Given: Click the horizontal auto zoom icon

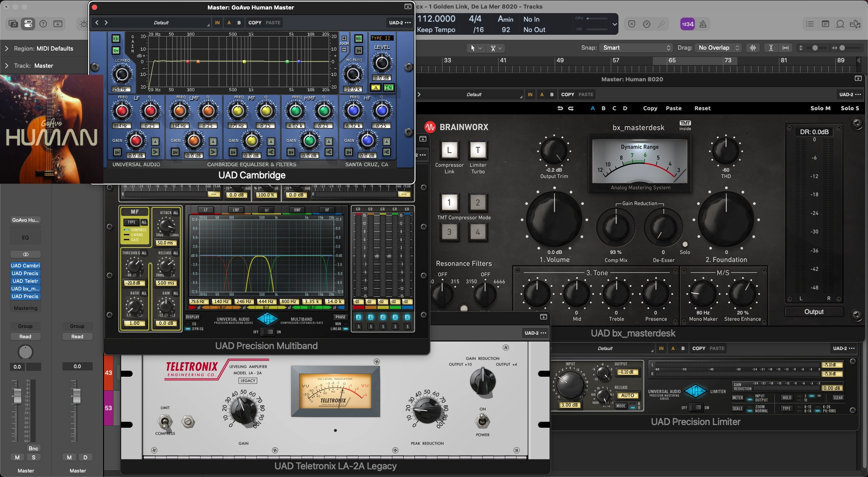Looking at the screenshot, I should pyautogui.click(x=786, y=48).
